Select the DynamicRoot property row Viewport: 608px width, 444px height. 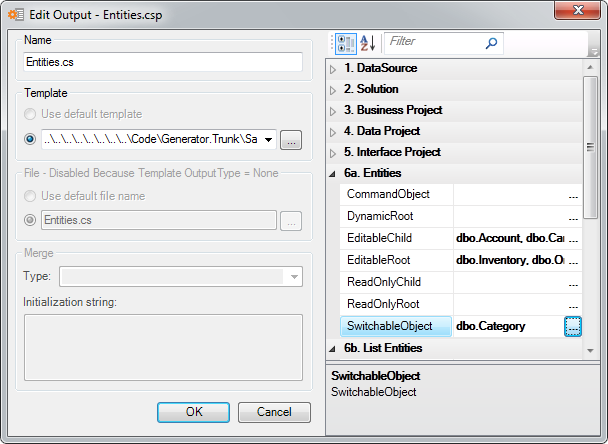[x=461, y=216]
